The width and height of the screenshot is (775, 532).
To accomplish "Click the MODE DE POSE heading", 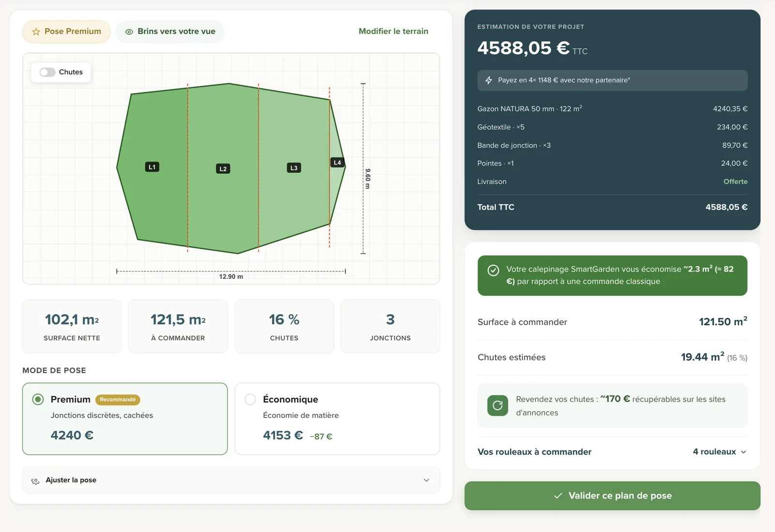I will coord(54,371).
